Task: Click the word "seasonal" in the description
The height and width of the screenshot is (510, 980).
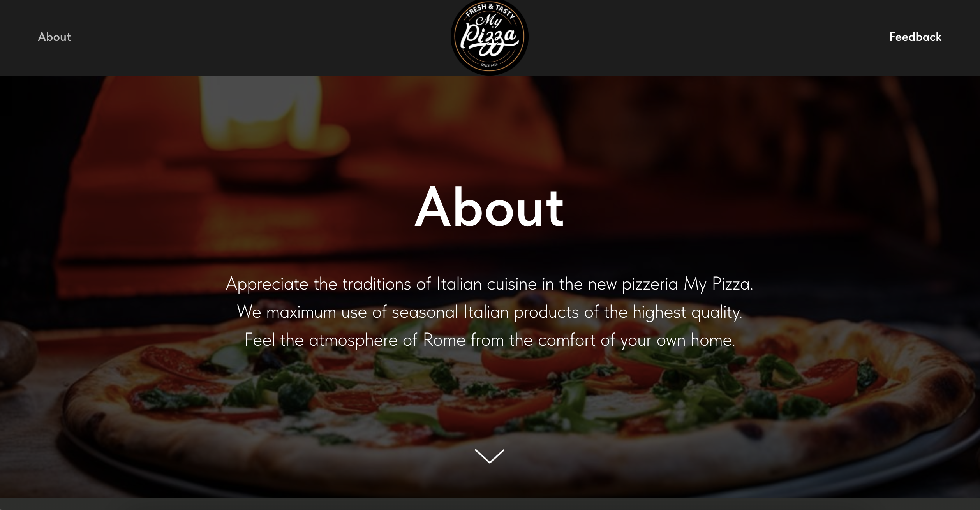Action: tap(425, 312)
